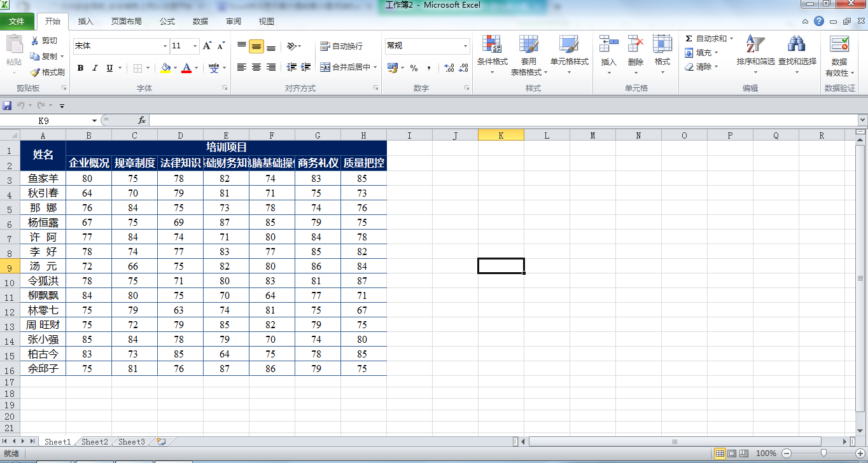Click the phonetic guide wén icon
This screenshot has height=463, width=868.
(x=214, y=67)
